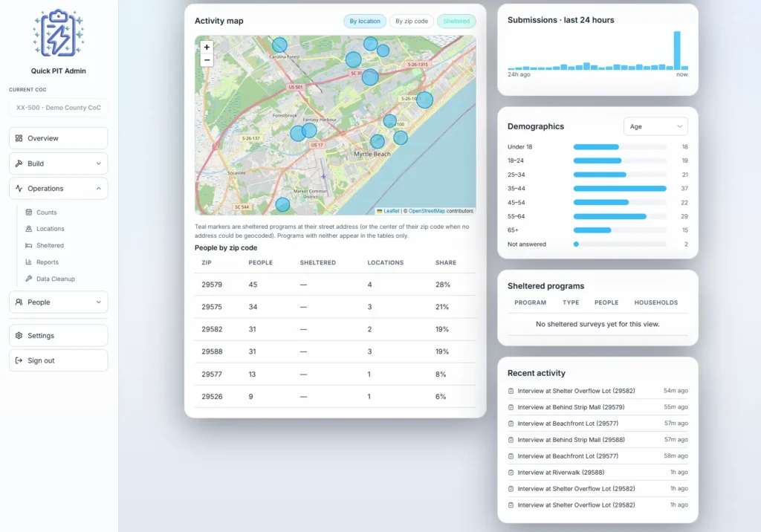Image resolution: width=761 pixels, height=532 pixels.
Task: Click the 35–44 age bar
Action: tap(620, 188)
